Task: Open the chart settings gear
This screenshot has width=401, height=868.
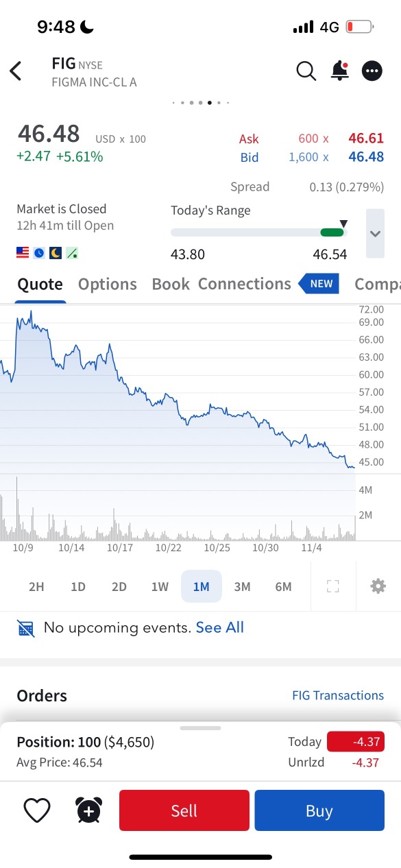Action: (376, 586)
